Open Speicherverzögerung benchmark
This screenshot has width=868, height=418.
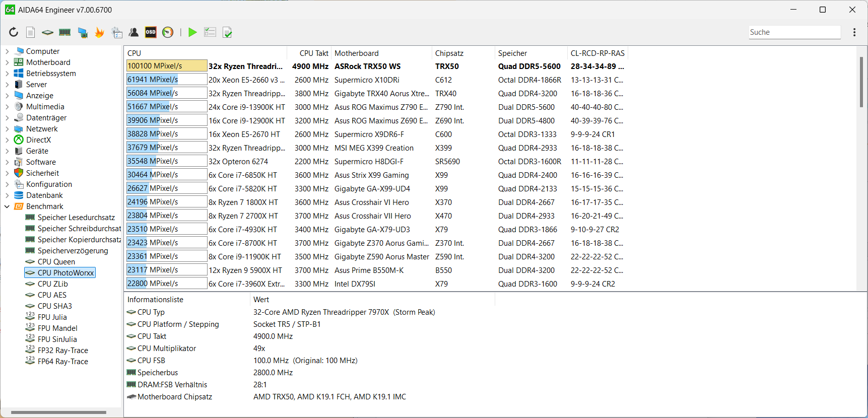pos(73,251)
